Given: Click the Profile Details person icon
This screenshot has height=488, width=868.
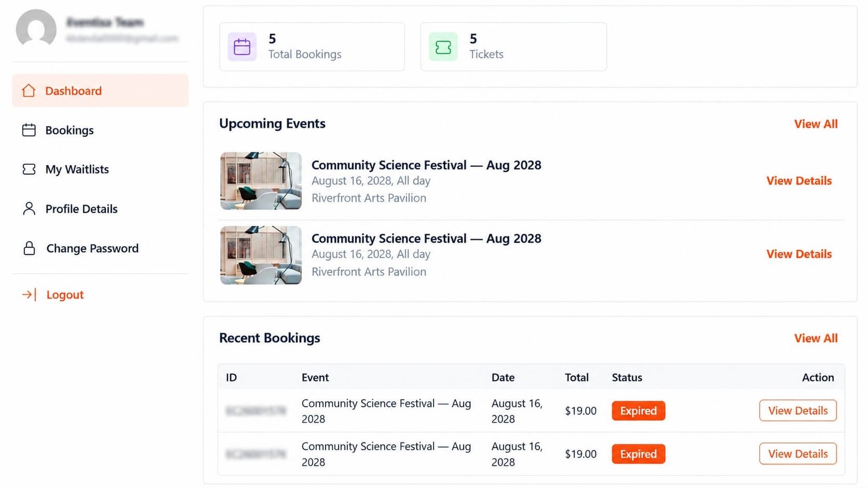Looking at the screenshot, I should [29, 209].
